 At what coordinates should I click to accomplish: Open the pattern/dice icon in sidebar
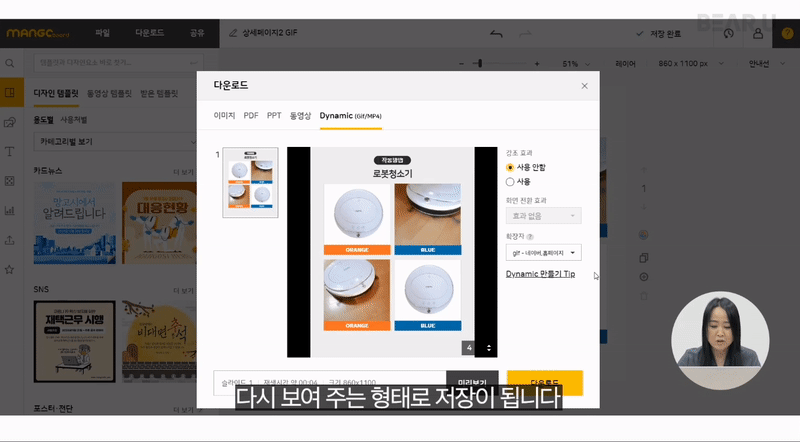(10, 181)
